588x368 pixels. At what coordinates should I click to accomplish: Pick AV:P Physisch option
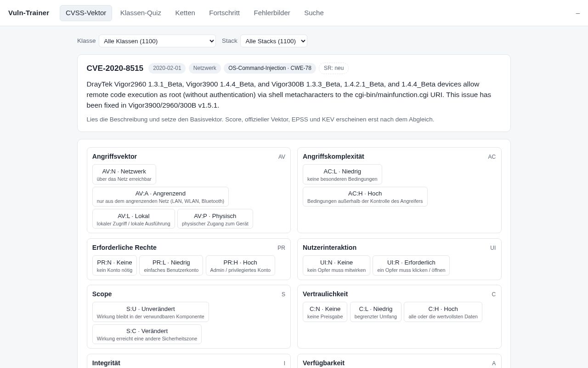click(215, 219)
